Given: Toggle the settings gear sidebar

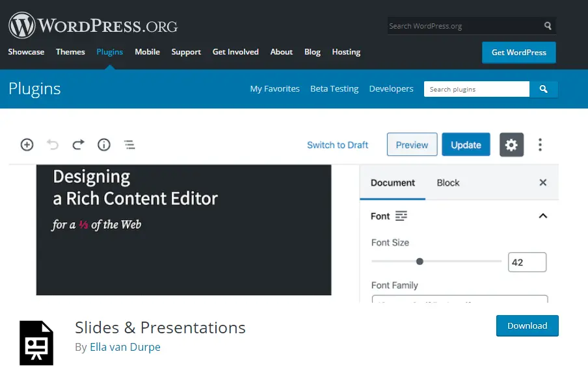Looking at the screenshot, I should point(511,145).
